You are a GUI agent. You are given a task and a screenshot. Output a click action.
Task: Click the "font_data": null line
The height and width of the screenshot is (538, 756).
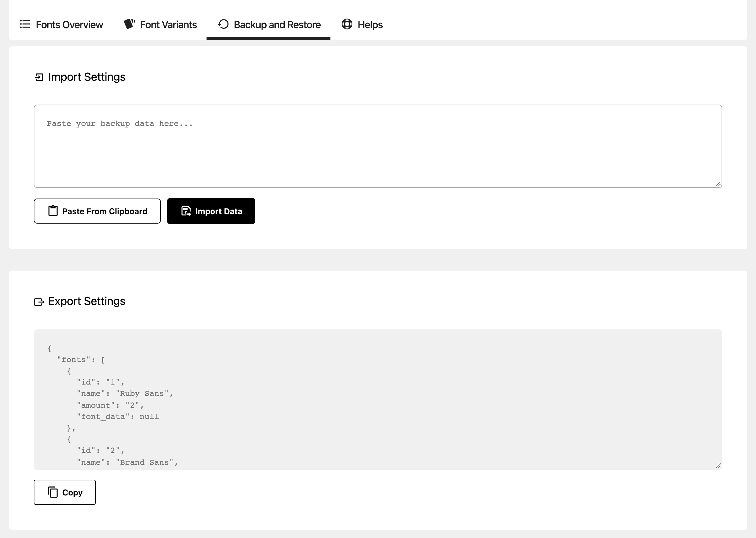(118, 417)
